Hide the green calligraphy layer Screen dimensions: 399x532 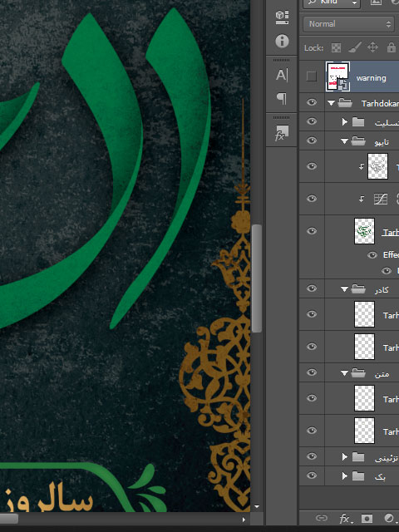point(312,231)
